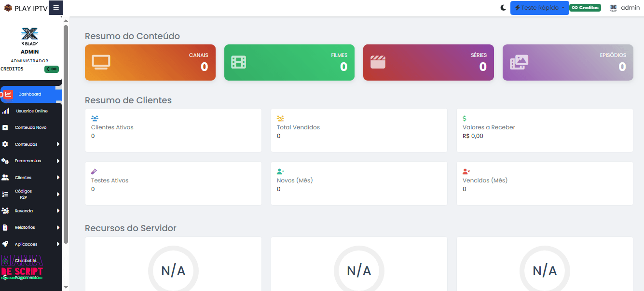Viewport: 644px width, 291px height.
Task: Click the "ADMINISTRADOR" role label
Action: click(30, 61)
